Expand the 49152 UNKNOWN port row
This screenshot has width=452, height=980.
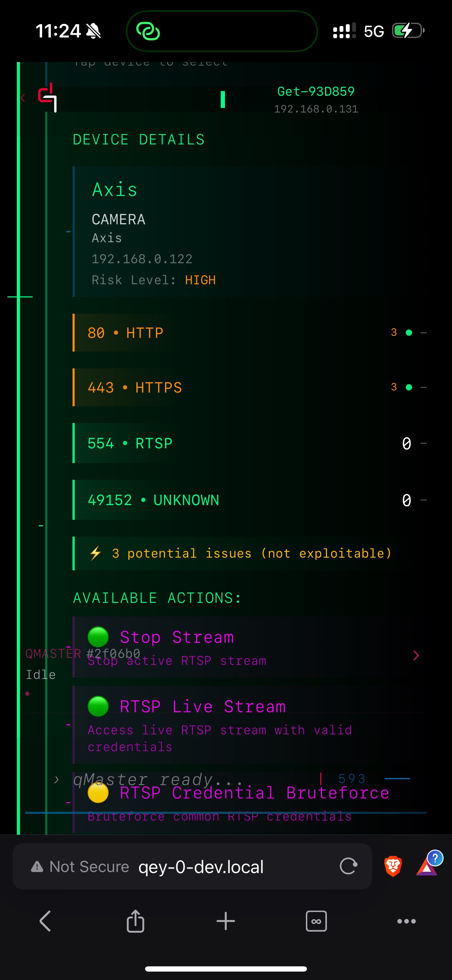click(249, 500)
